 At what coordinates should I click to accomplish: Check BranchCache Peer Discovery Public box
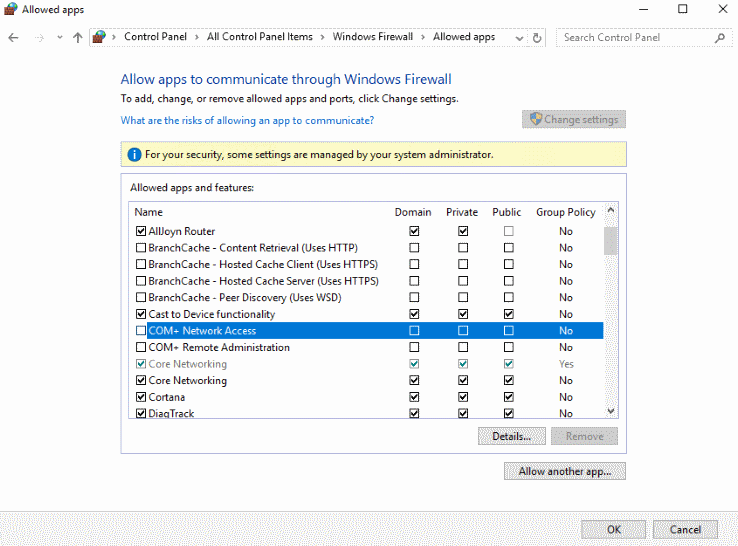pyautogui.click(x=508, y=297)
